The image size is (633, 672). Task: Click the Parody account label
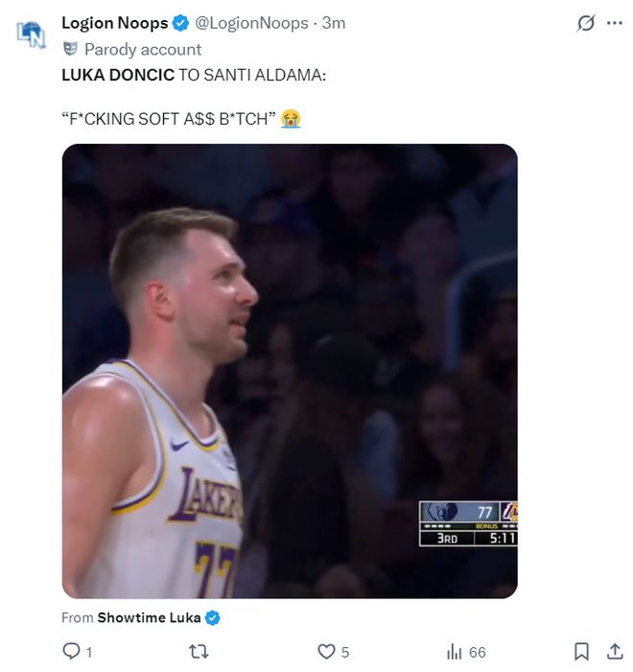pyautogui.click(x=143, y=49)
